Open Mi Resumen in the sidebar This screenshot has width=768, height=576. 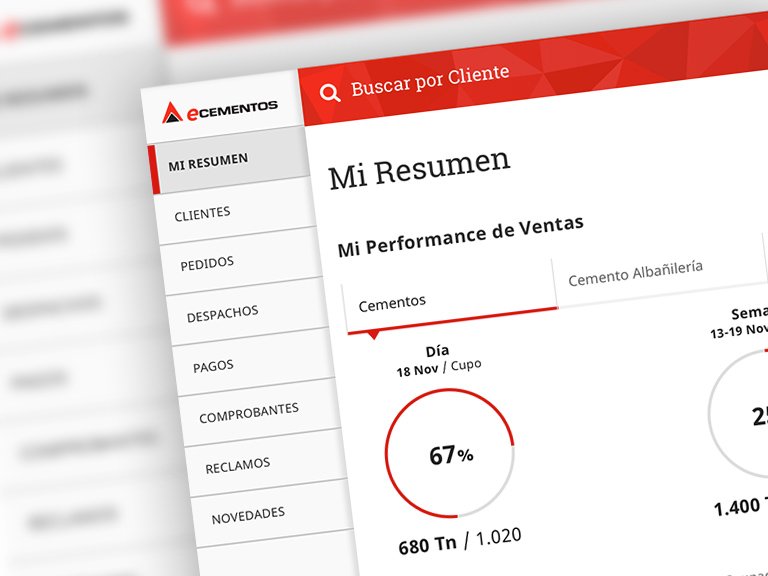click(x=208, y=161)
